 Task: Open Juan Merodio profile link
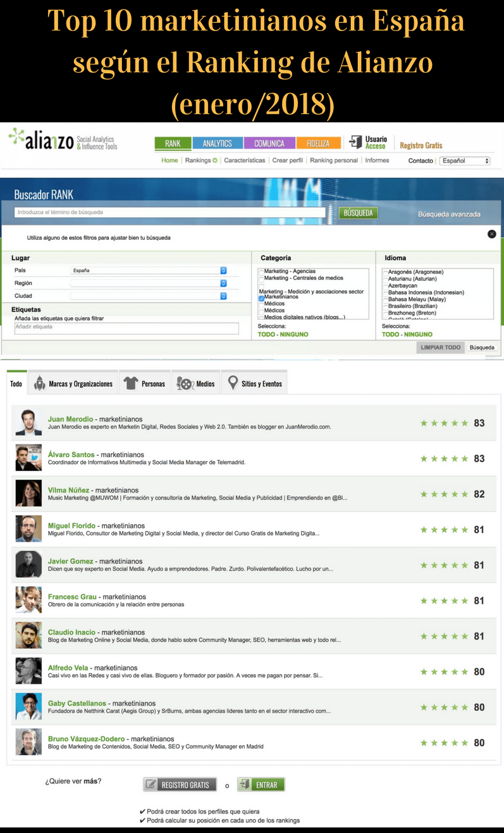(x=70, y=419)
